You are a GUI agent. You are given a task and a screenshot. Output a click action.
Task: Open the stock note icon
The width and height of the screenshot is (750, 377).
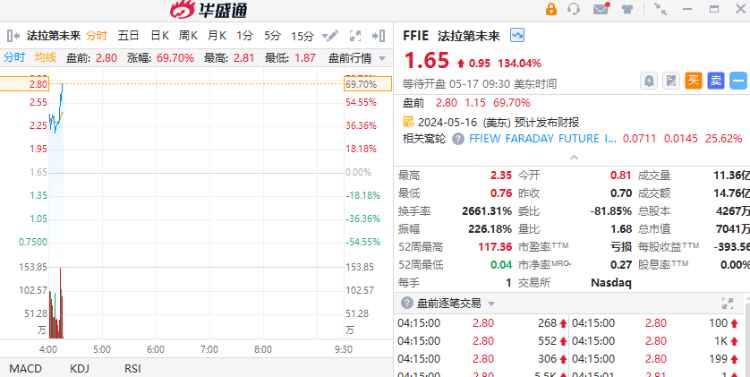point(671,81)
